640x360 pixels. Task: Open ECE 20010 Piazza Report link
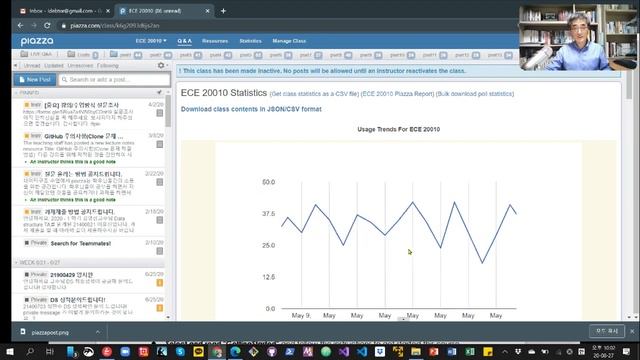pos(398,94)
